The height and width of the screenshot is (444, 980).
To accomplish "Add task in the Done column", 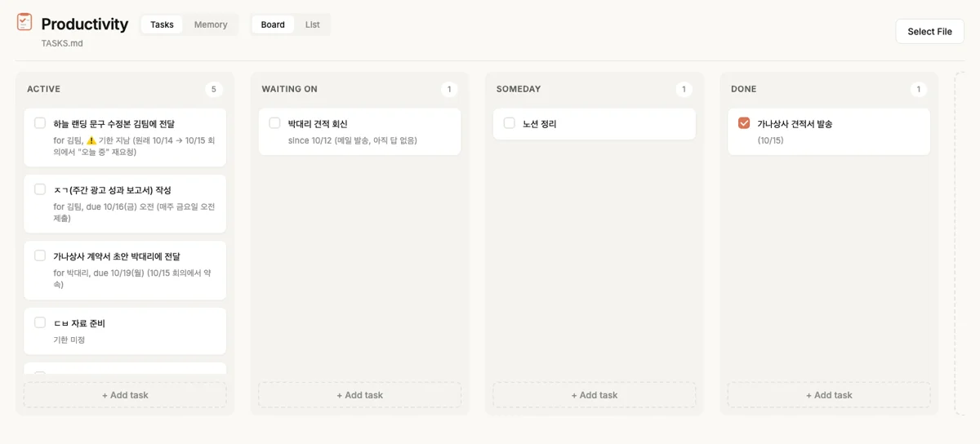I will 829,395.
